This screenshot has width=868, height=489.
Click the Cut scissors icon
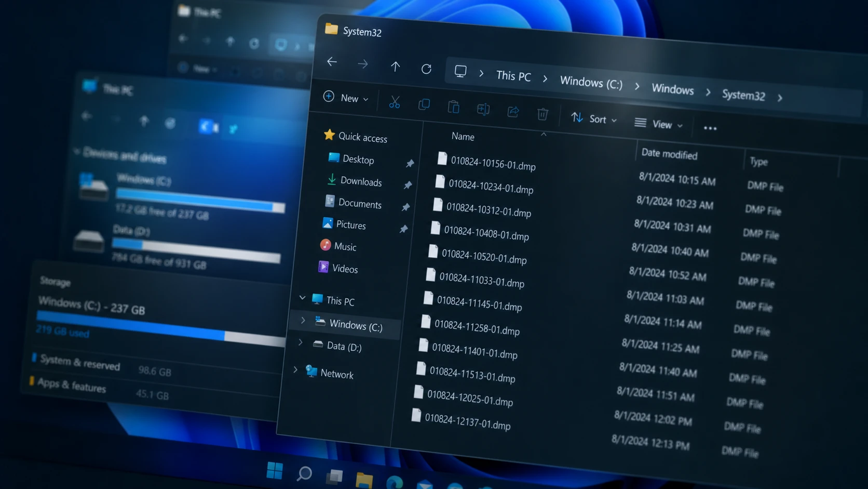[x=395, y=102]
